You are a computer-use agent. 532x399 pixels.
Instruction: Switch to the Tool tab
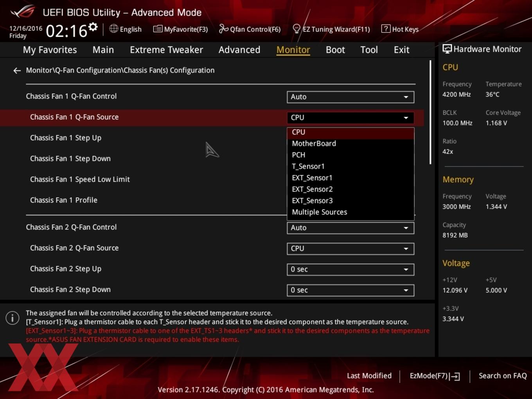(369, 50)
